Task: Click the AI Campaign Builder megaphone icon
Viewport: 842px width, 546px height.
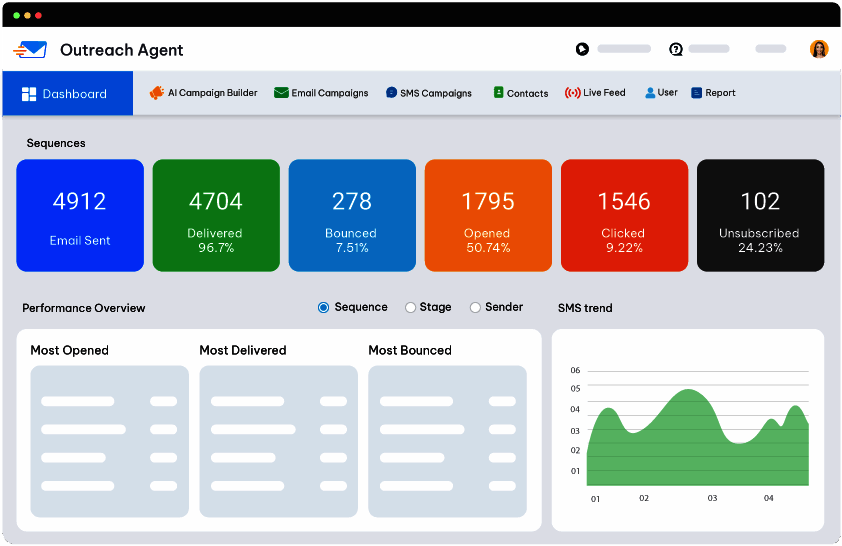Action: [156, 93]
